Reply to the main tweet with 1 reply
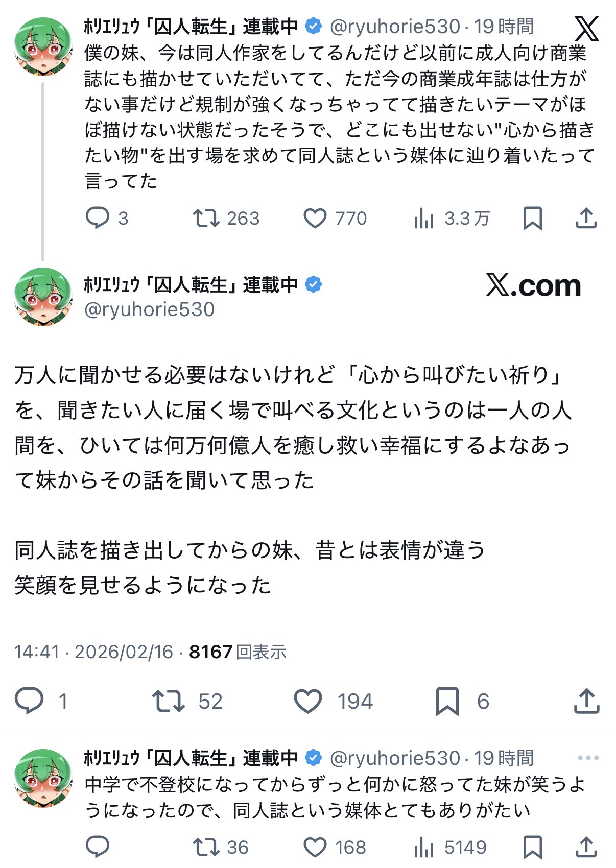This screenshot has width=616, height=868. 29,701
